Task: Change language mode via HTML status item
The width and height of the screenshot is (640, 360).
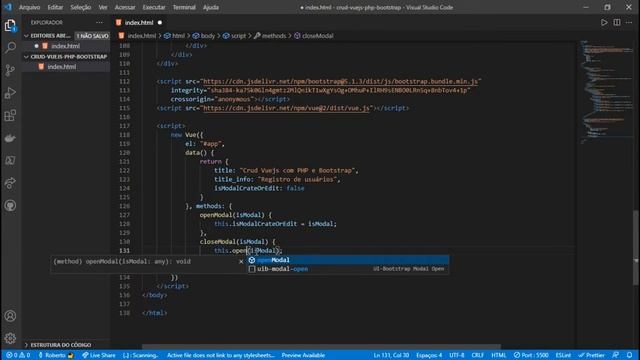Action: point(498,355)
